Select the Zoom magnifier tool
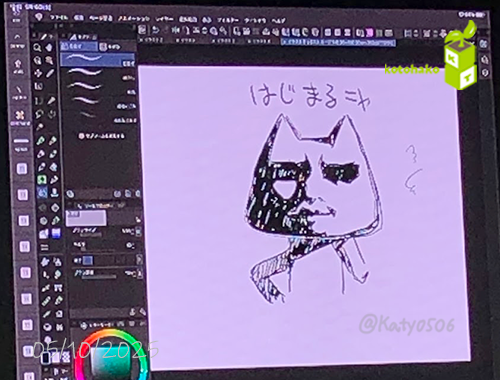 coord(37,48)
